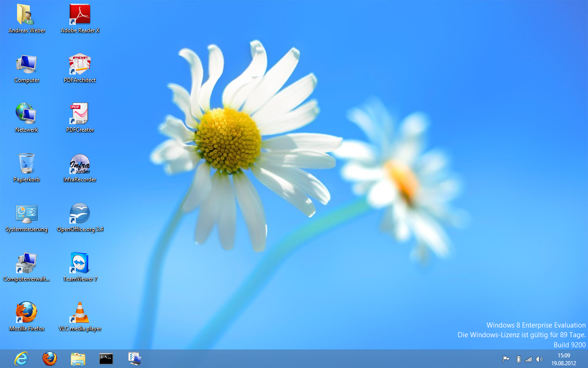
Task: Open the Command Prompt taskbar button
Action: [x=106, y=359]
